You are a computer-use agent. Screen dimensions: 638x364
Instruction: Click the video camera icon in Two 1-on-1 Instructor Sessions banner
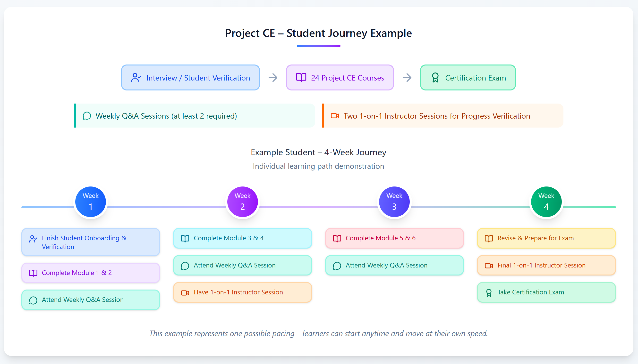[x=335, y=116]
